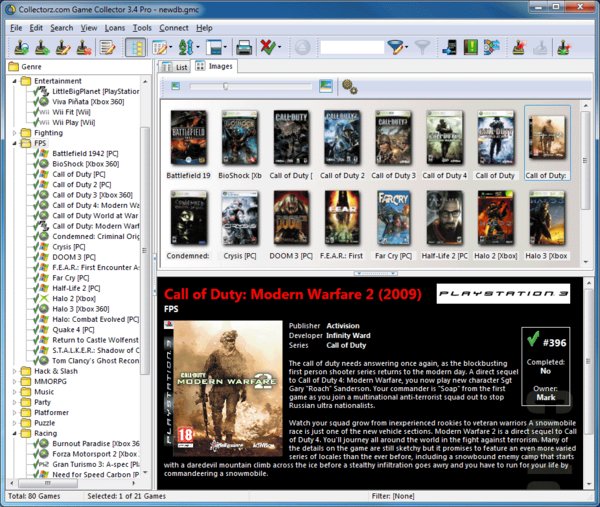600x507 pixels.
Task: Open the Loans menu
Action: click(114, 28)
